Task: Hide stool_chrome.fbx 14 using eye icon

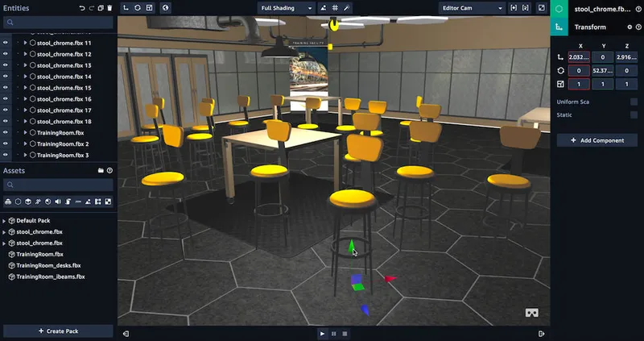Action: coord(6,77)
